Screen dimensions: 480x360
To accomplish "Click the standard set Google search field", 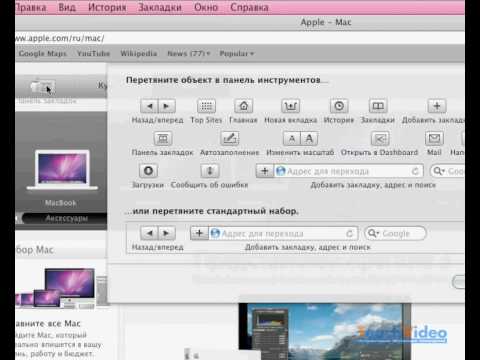I will (x=395, y=233).
